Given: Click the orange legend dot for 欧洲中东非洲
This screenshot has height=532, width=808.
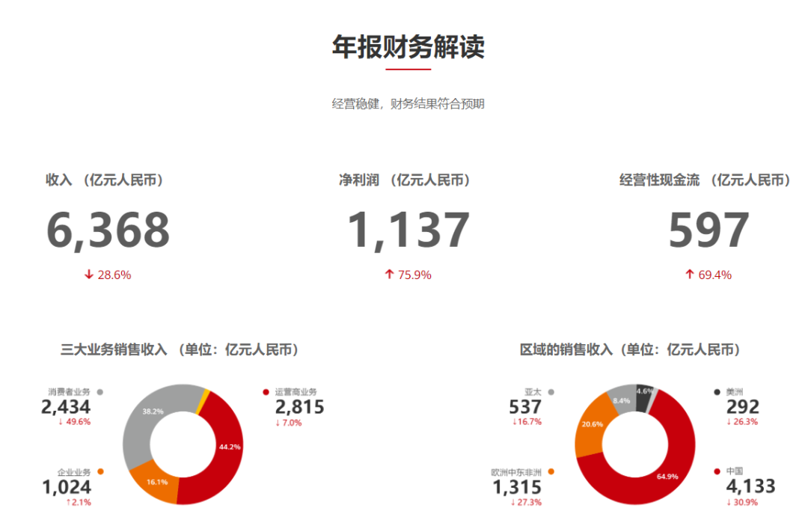Looking at the screenshot, I should [x=551, y=471].
